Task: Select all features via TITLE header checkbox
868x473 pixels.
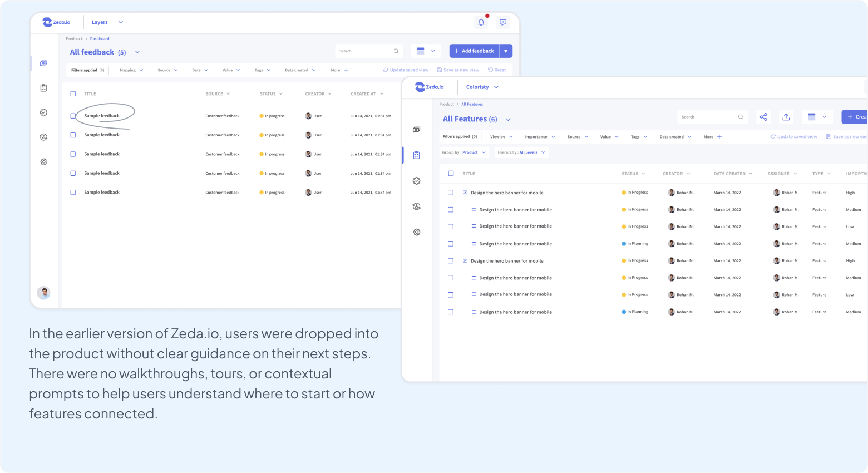Action: pyautogui.click(x=451, y=174)
